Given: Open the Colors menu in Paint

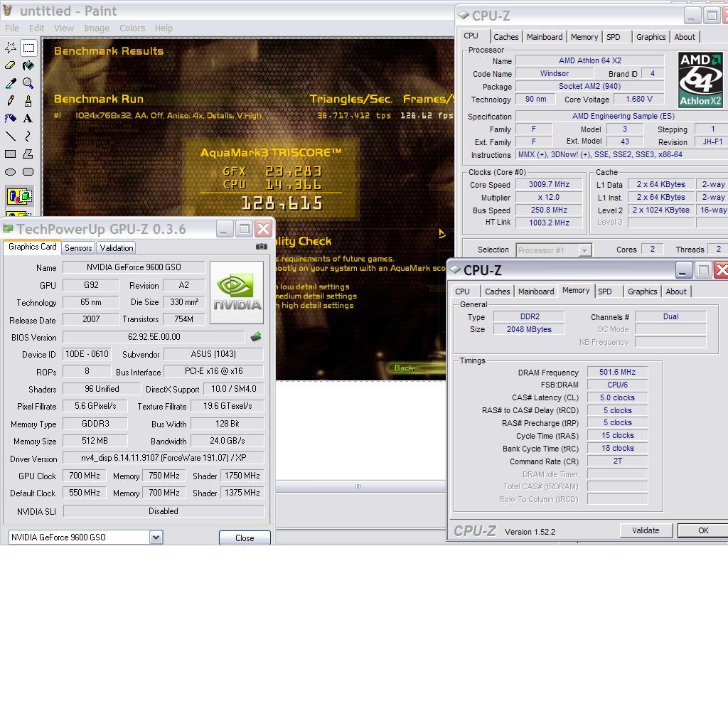Looking at the screenshot, I should click(x=132, y=28).
